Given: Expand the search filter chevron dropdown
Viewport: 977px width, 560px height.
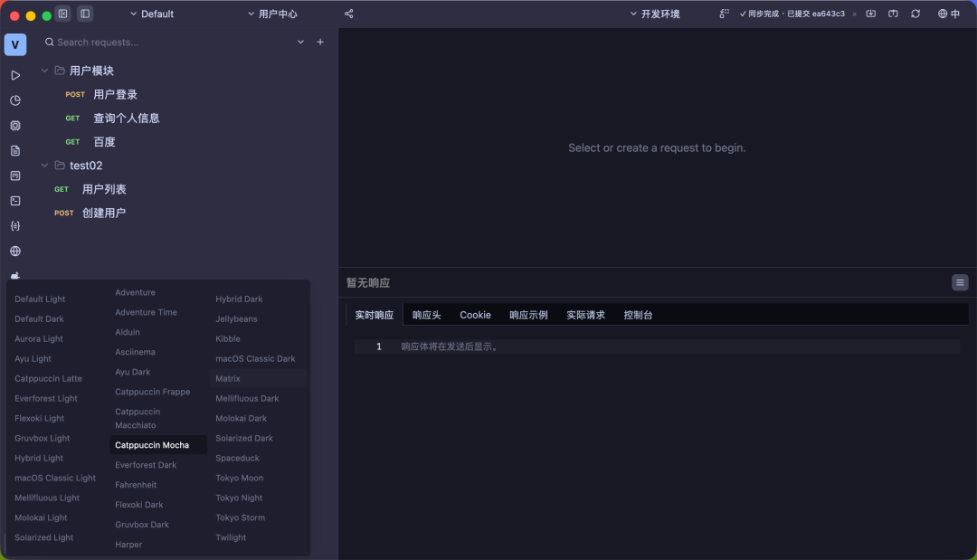Looking at the screenshot, I should coord(300,42).
